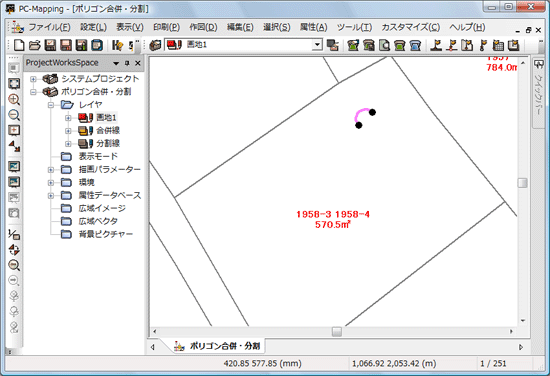Viewport: 550px width, 376px height.
Task: Close the ProjectWorkSpace panel
Action: tap(138, 63)
